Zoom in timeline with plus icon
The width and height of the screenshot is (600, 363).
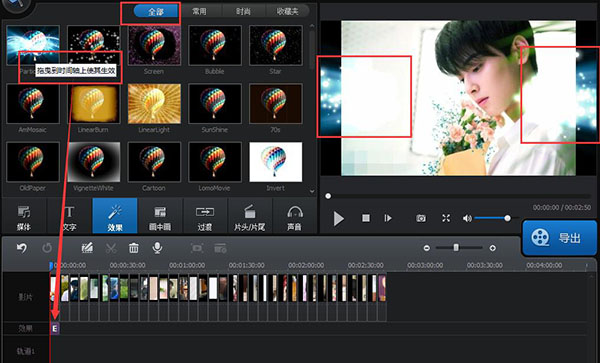tap(492, 248)
